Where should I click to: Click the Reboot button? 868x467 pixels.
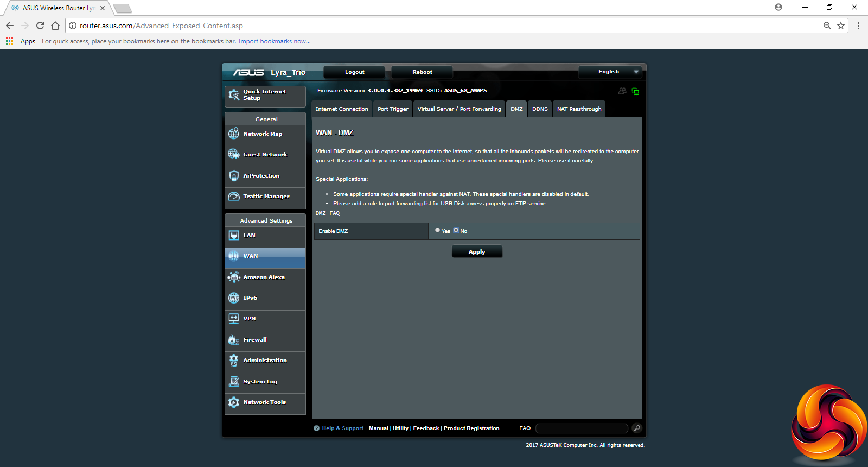click(x=422, y=72)
